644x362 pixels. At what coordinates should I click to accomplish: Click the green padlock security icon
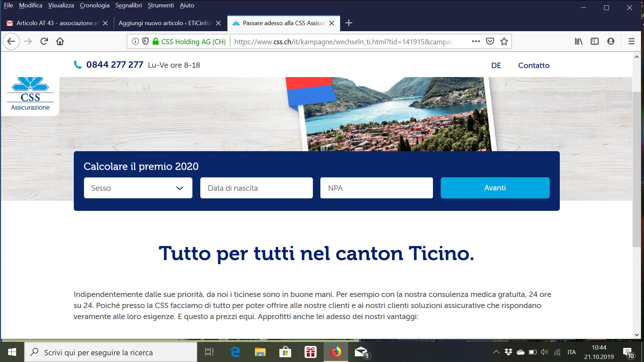tap(156, 42)
